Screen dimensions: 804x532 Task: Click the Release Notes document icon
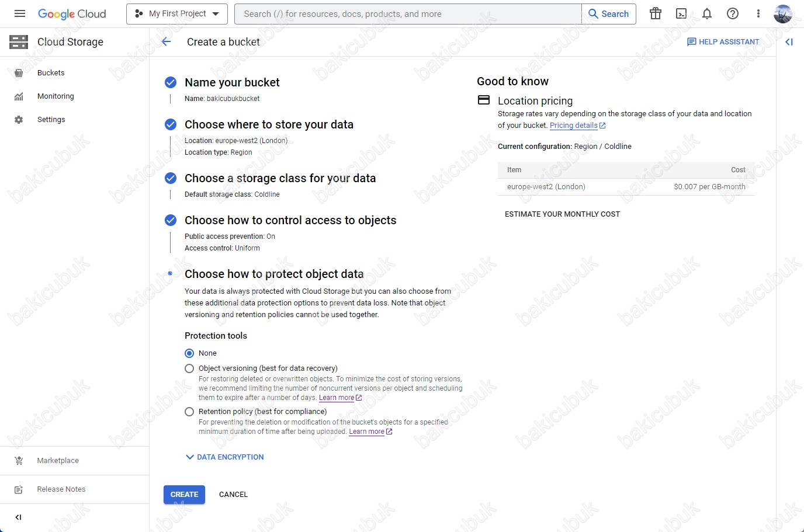coord(19,489)
